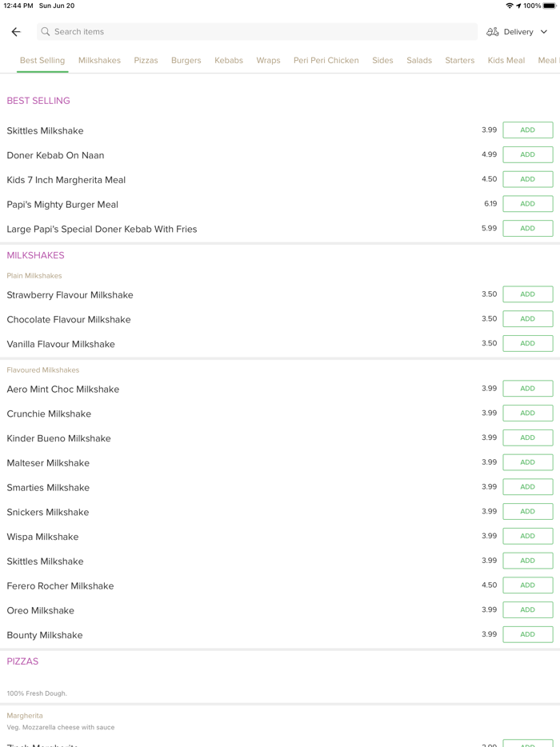Focus the Search items field
The height and width of the screenshot is (747, 560).
coord(256,32)
